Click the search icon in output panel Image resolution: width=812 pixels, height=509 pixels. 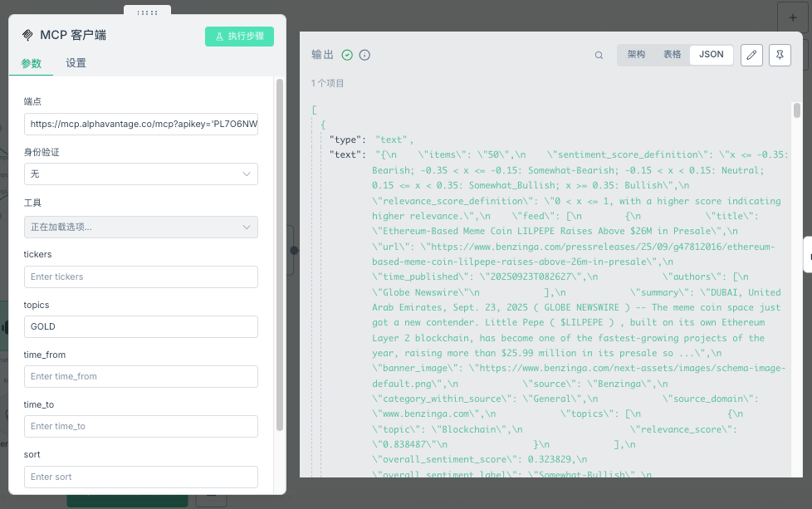point(599,56)
